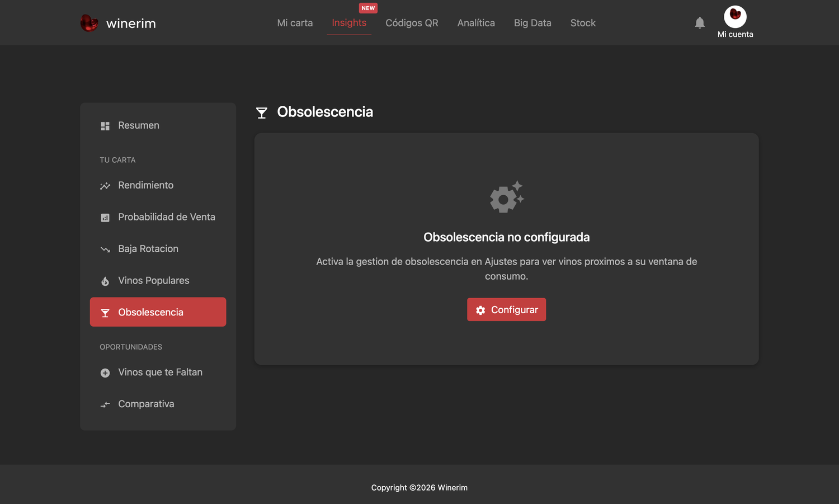The image size is (839, 504).
Task: Click the winerim brand name
Action: coord(131,23)
